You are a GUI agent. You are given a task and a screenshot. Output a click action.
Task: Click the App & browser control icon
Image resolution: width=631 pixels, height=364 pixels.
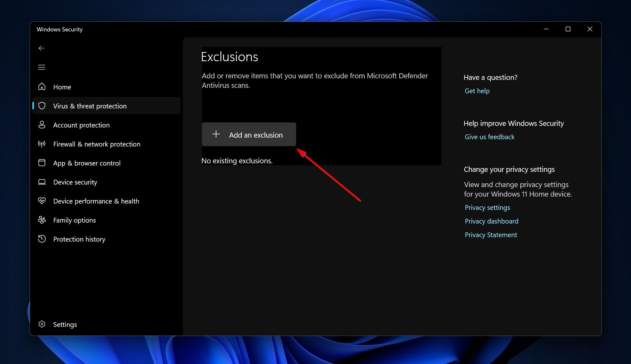(x=42, y=163)
